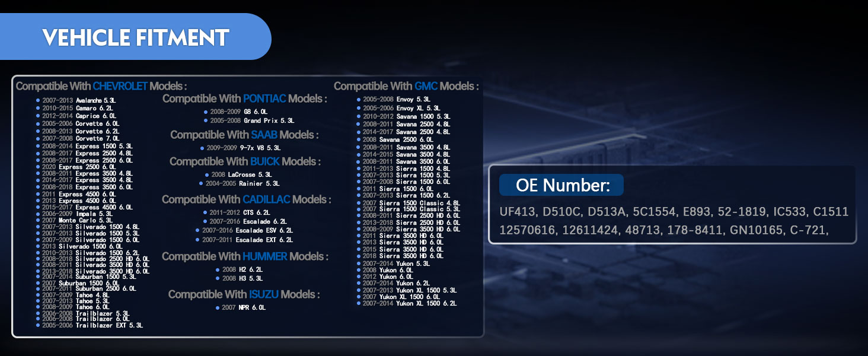Select the Compatible With GMC Models heading
Screen dimensions: 868x356
406,86
